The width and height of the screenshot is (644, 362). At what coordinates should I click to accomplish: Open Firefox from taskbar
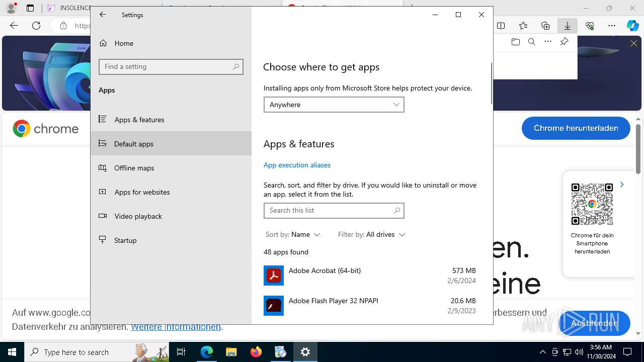coord(256,352)
